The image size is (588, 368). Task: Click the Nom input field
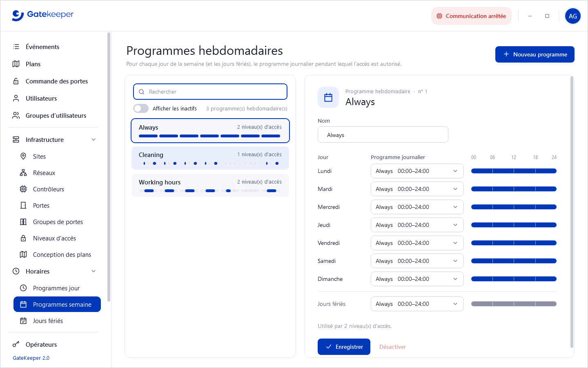383,135
